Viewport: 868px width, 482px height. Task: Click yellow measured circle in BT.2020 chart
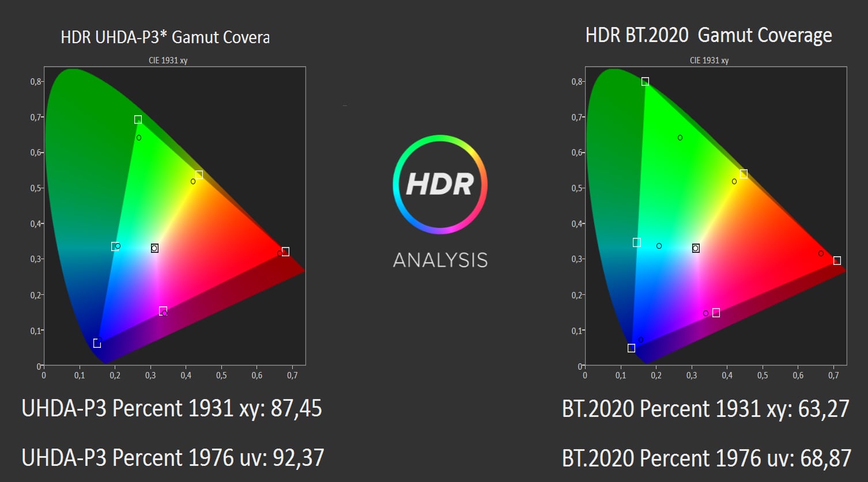[734, 181]
